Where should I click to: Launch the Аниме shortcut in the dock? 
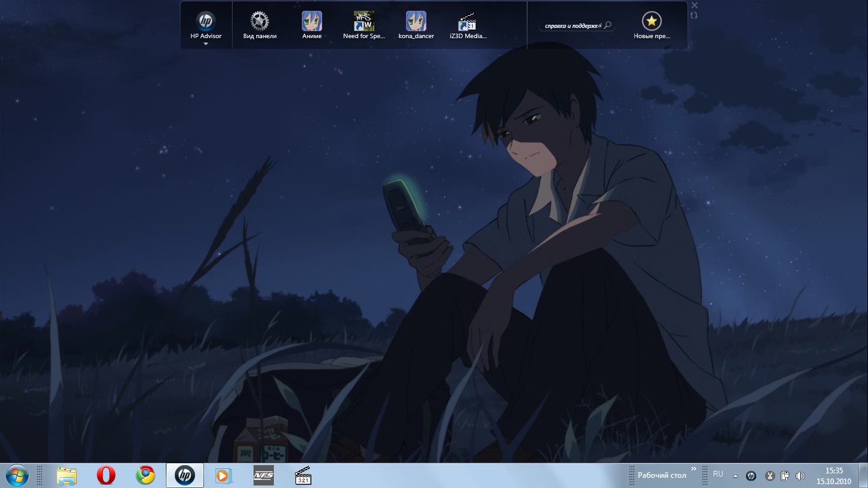311,22
